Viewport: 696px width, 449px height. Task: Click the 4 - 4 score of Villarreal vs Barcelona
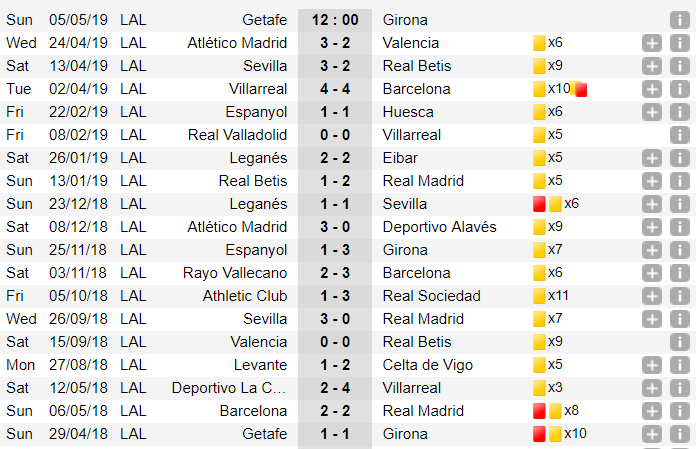click(x=335, y=89)
